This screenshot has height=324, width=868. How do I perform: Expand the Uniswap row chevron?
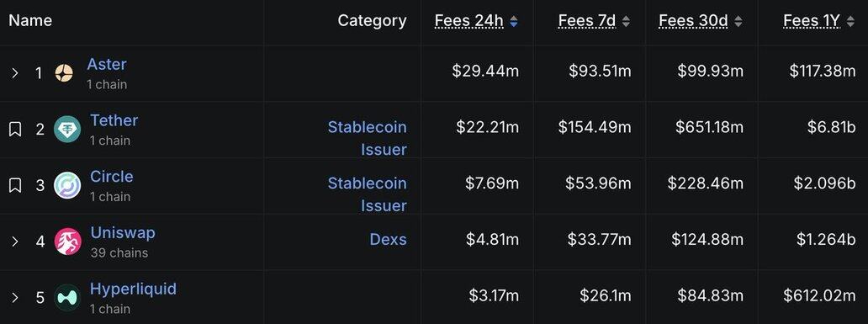[15, 242]
